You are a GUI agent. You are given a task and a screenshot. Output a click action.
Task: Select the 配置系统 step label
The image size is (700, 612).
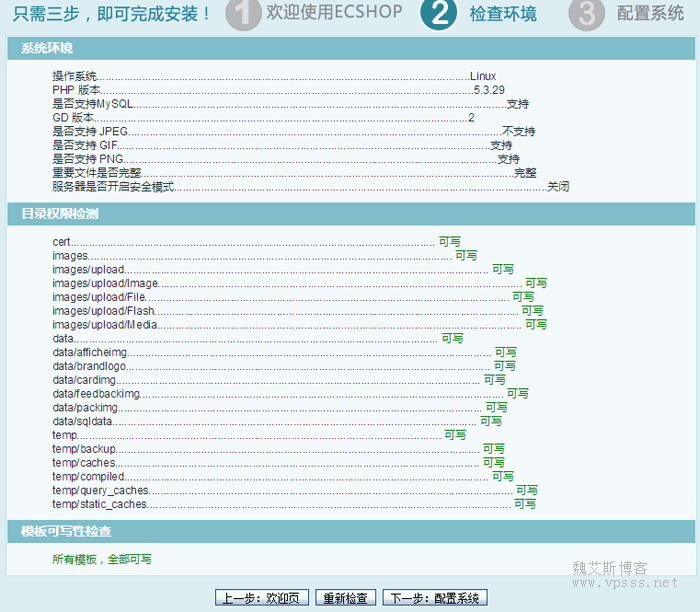[x=651, y=14]
